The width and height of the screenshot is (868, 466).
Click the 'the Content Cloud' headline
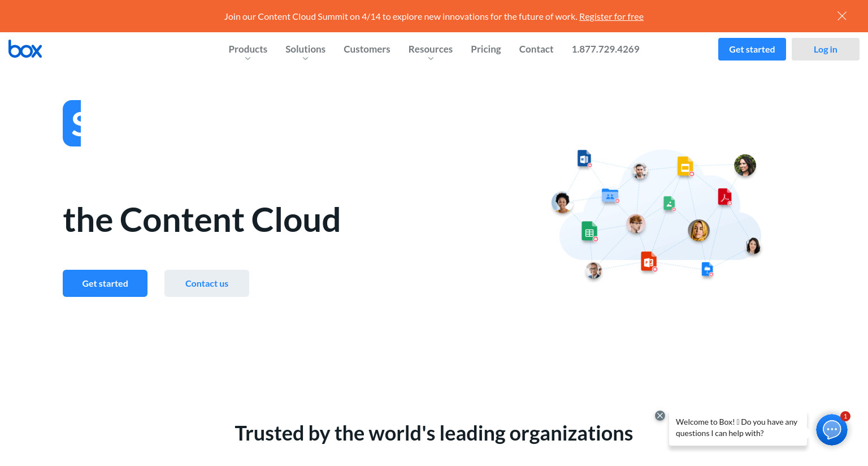point(202,220)
